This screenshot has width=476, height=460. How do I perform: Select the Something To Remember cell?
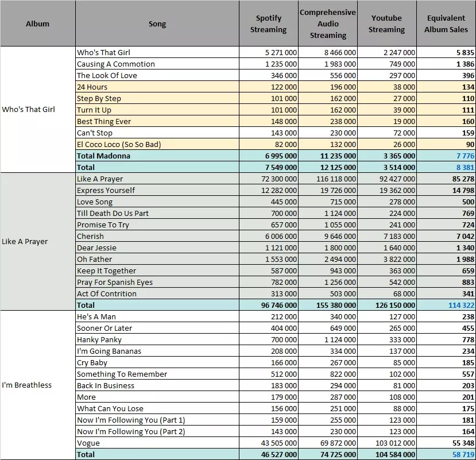pos(157,374)
